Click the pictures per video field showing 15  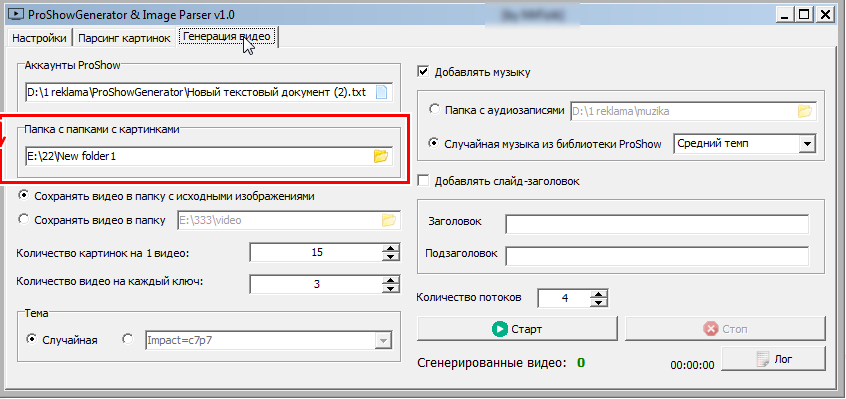coord(317,252)
